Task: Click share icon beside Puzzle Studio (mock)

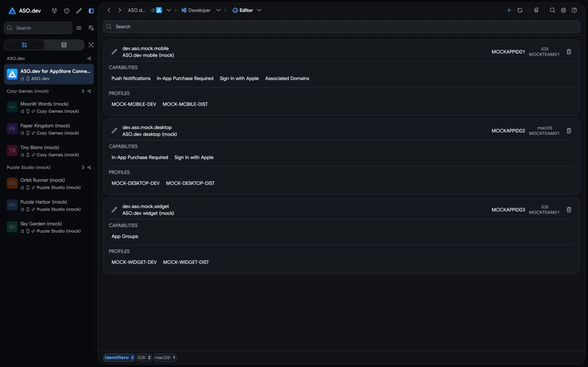Action: pyautogui.click(x=89, y=168)
